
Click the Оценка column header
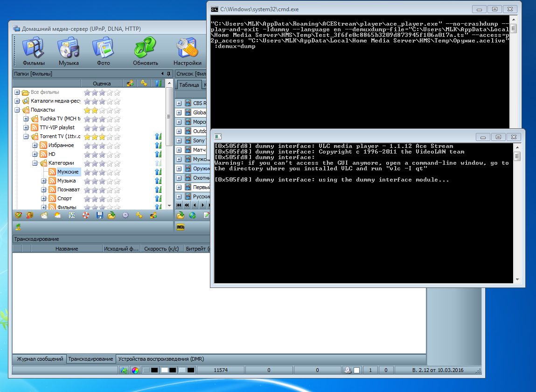pyautogui.click(x=102, y=84)
